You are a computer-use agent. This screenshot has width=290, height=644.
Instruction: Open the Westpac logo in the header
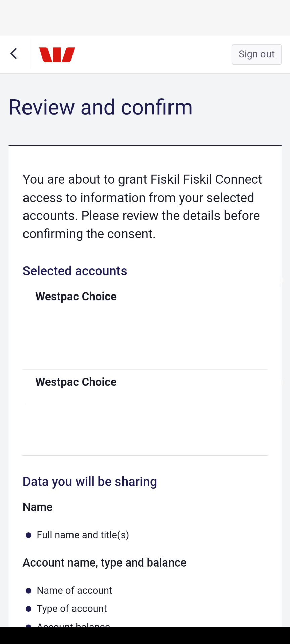(56, 54)
